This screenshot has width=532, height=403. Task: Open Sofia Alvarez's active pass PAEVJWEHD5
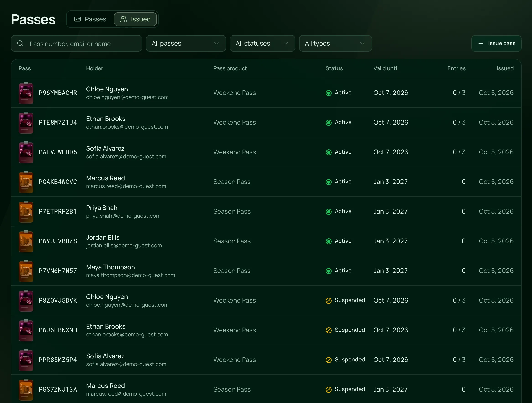[266, 152]
